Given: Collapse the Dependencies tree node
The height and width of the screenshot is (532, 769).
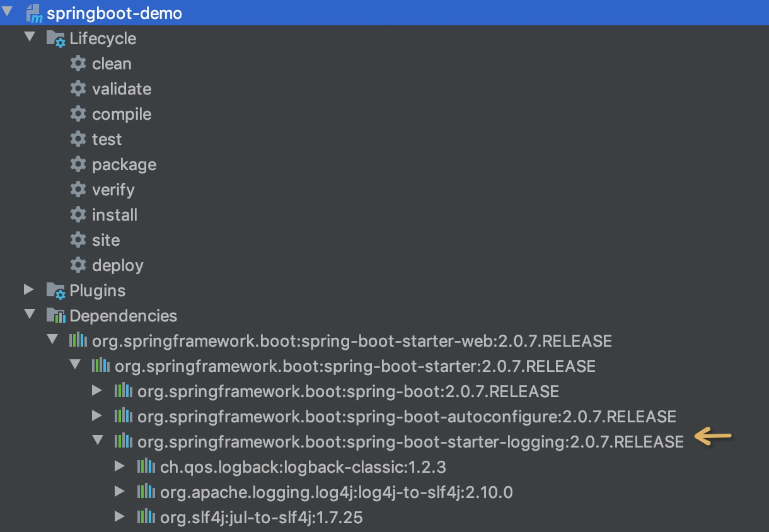Looking at the screenshot, I should click(x=29, y=315).
